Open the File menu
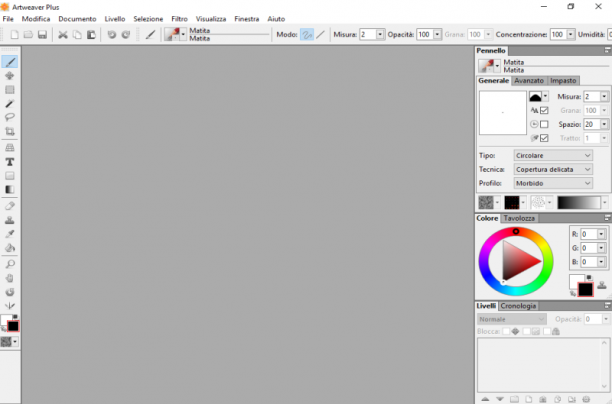The image size is (612, 404). [x=8, y=19]
